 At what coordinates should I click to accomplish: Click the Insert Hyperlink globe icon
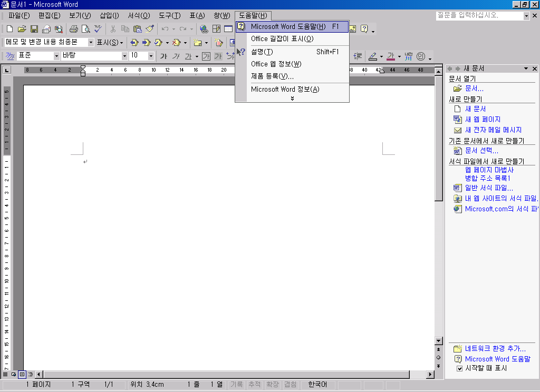point(204,29)
